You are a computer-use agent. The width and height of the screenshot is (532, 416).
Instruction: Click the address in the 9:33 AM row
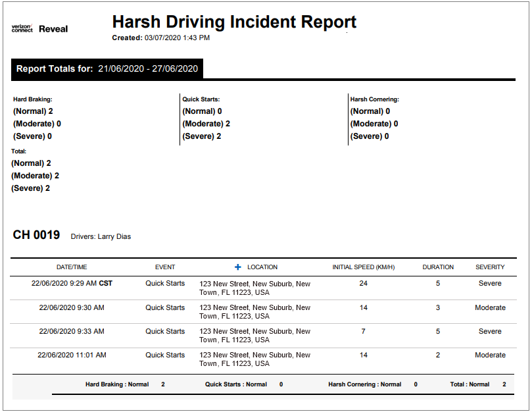pyautogui.click(x=254, y=336)
